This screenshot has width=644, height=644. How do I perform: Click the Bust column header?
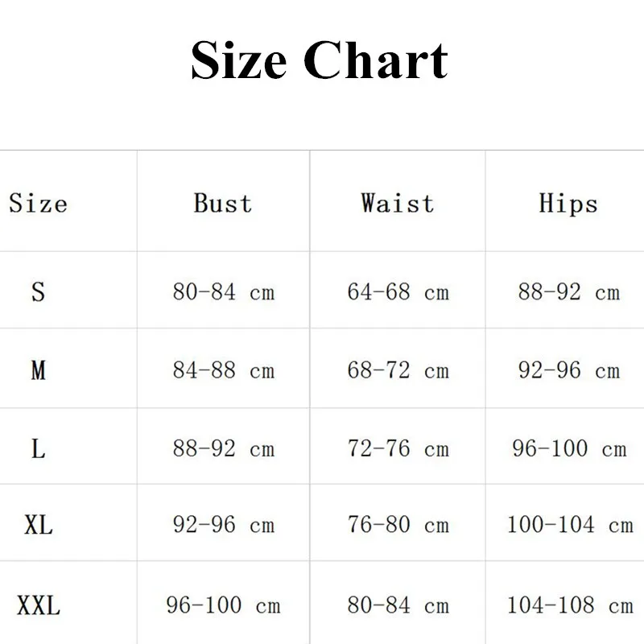click(223, 202)
